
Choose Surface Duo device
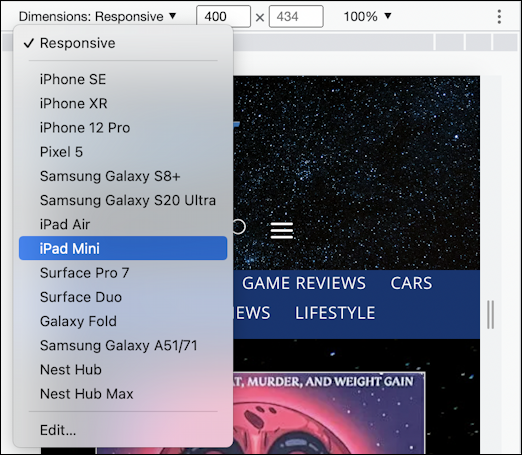123,297
